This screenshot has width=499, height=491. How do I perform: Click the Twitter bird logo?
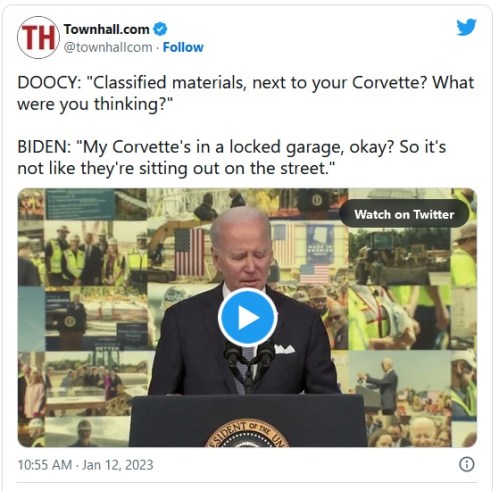click(466, 27)
